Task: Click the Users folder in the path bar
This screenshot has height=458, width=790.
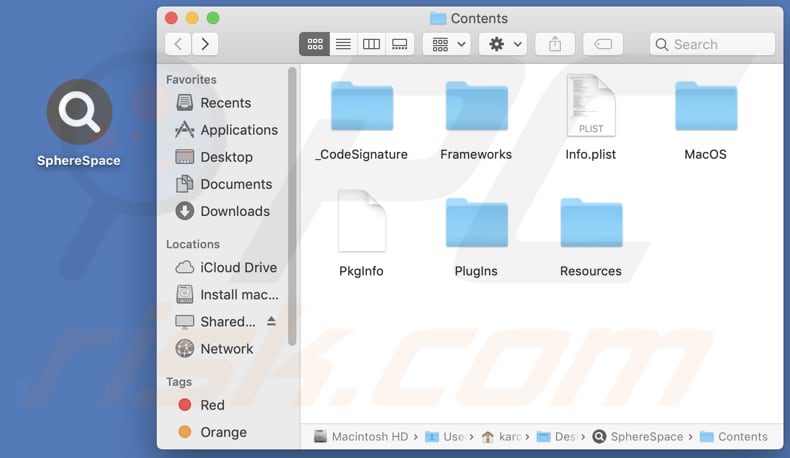Action: (445, 437)
